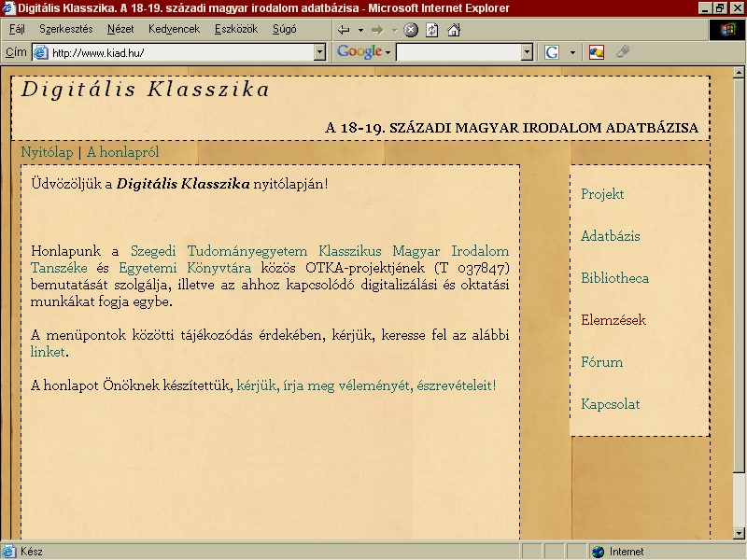Expand the address bar dropdown arrow

(x=319, y=52)
